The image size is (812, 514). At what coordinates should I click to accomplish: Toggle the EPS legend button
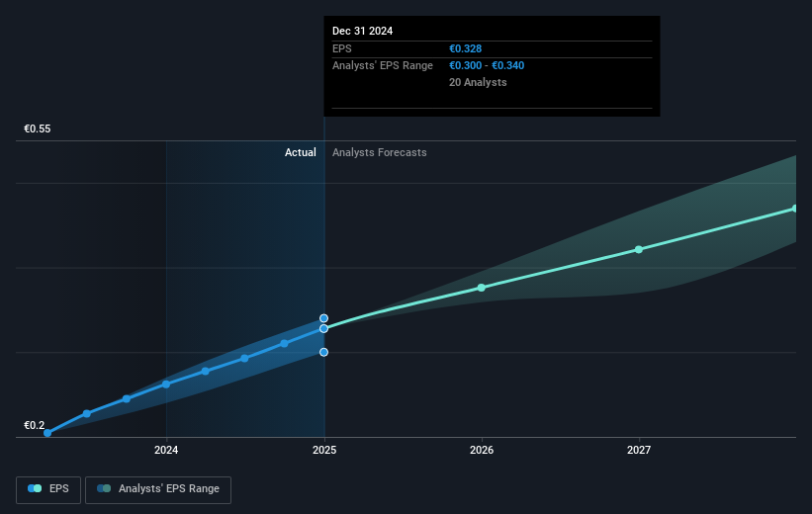tap(48, 489)
